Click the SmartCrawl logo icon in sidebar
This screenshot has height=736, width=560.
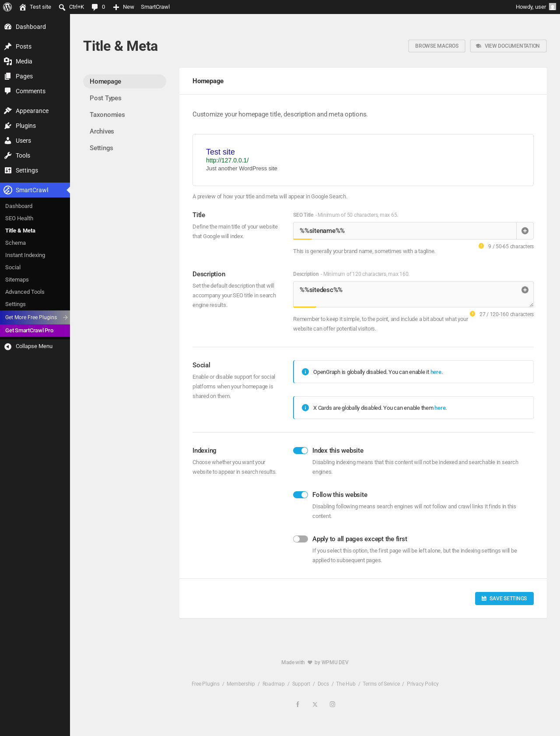pyautogui.click(x=8, y=190)
